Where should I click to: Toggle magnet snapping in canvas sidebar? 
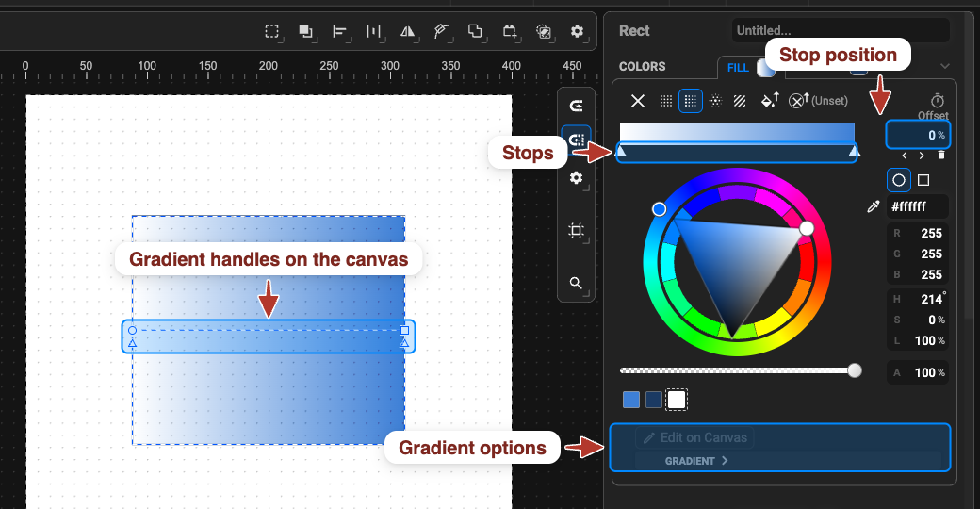click(x=577, y=106)
